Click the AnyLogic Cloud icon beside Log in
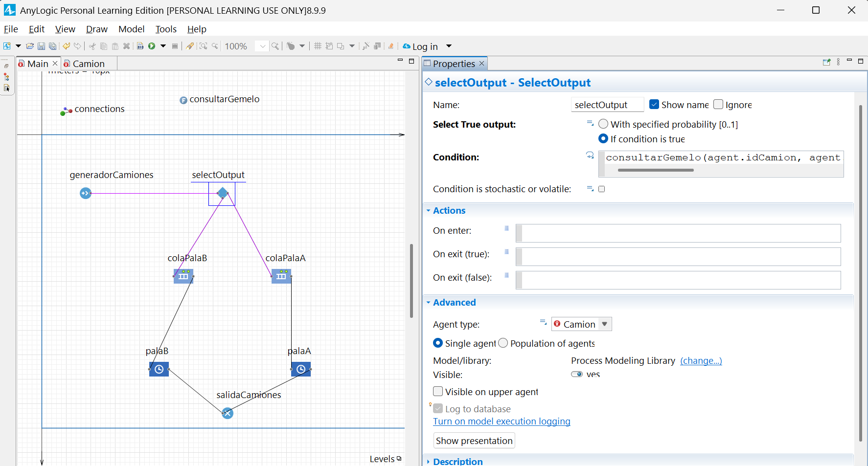The height and width of the screenshot is (466, 868). click(407, 46)
